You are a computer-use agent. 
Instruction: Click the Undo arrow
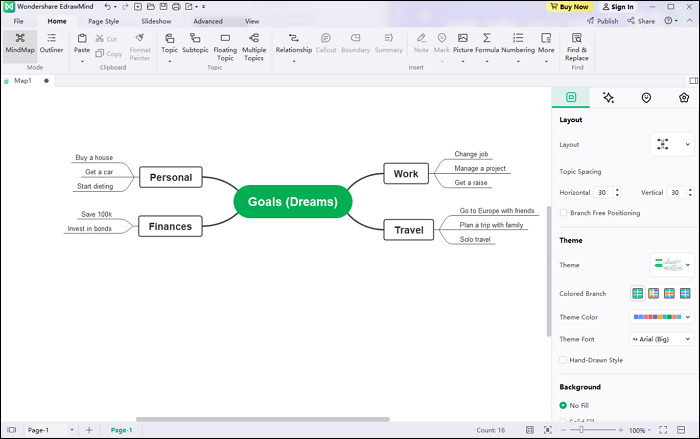(107, 7)
